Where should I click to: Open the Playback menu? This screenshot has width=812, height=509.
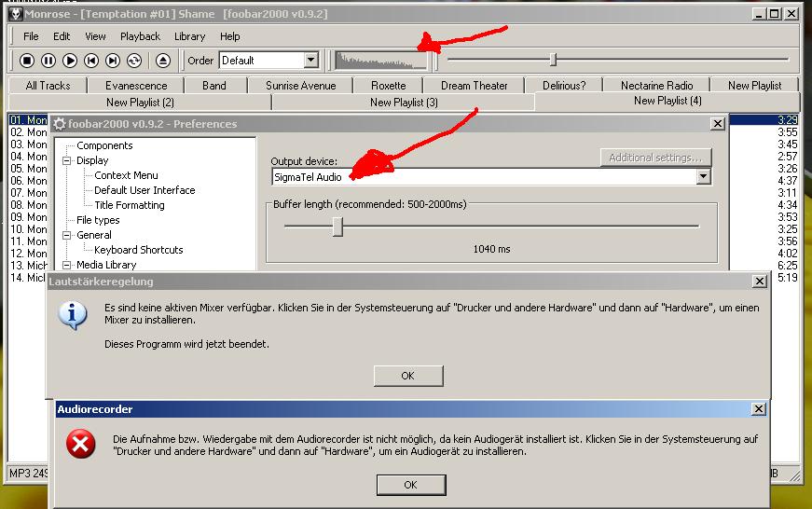point(140,36)
